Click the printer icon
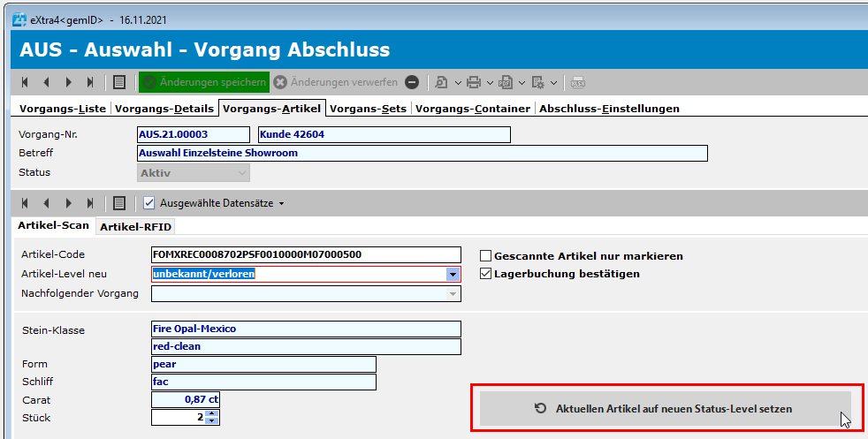The height and width of the screenshot is (439, 868). [473, 82]
